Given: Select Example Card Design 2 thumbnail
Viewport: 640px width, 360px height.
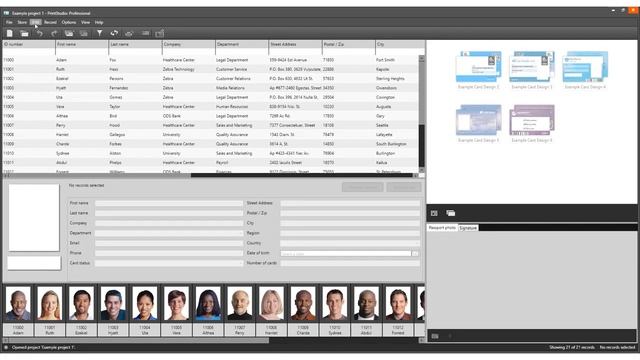Looking at the screenshot, I should pyautogui.click(x=478, y=67).
